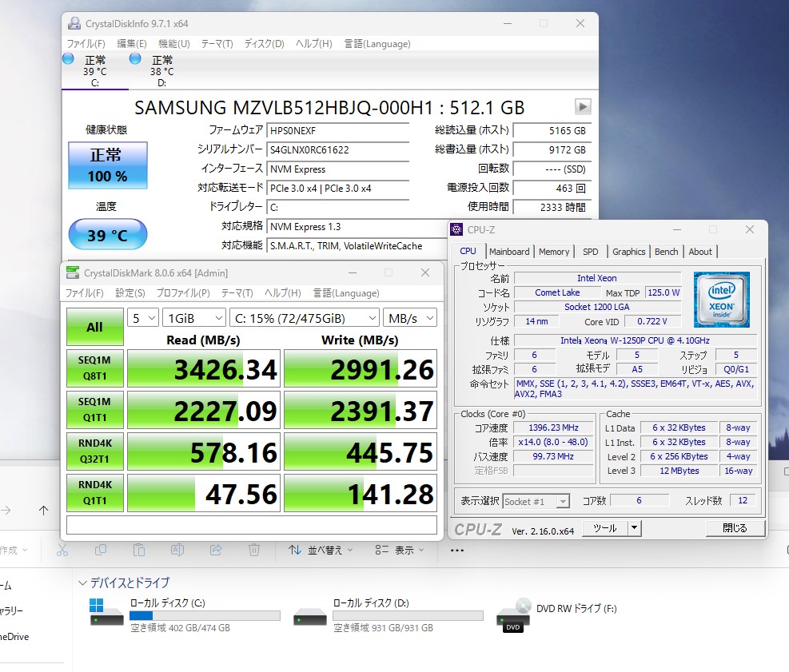Switch to Memory tab in CPU-Z
Image resolution: width=789 pixels, height=672 pixels.
point(554,252)
